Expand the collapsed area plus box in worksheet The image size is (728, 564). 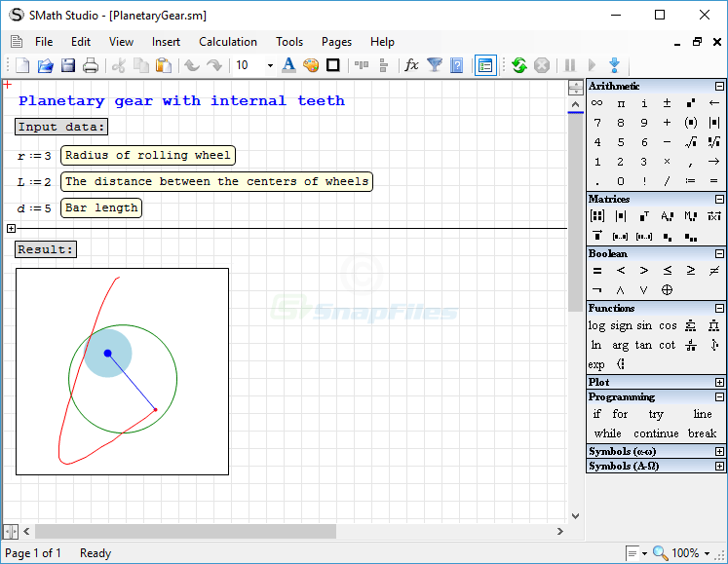click(11, 228)
